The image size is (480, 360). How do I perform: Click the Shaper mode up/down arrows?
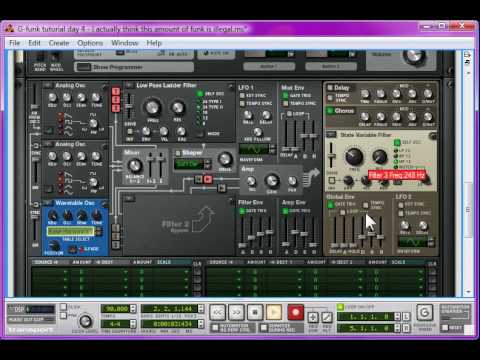coord(207,164)
